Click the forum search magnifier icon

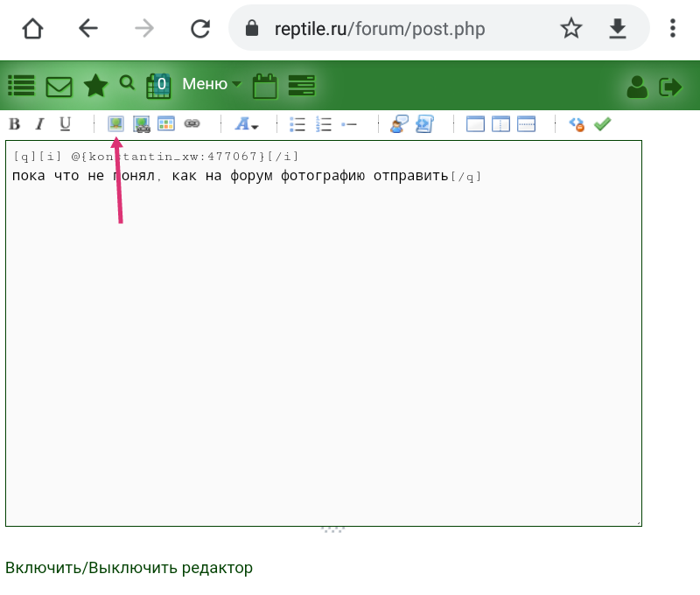[x=127, y=83]
